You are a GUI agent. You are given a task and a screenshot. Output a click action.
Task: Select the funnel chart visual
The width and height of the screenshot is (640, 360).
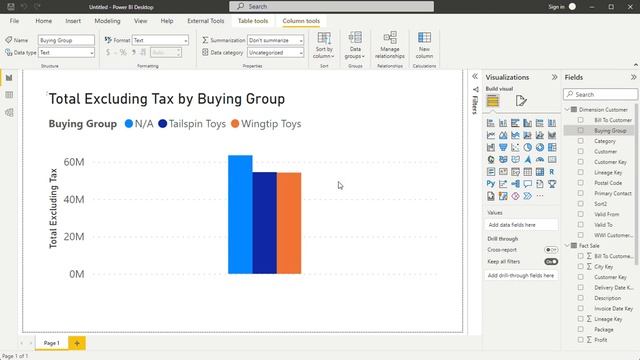click(503, 147)
